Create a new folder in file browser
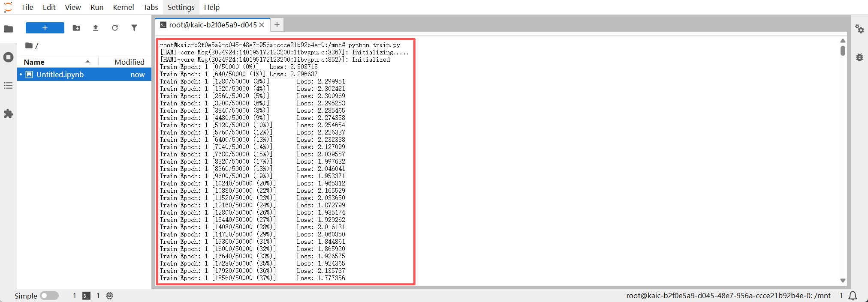Image resolution: width=868 pixels, height=302 pixels. click(x=76, y=28)
